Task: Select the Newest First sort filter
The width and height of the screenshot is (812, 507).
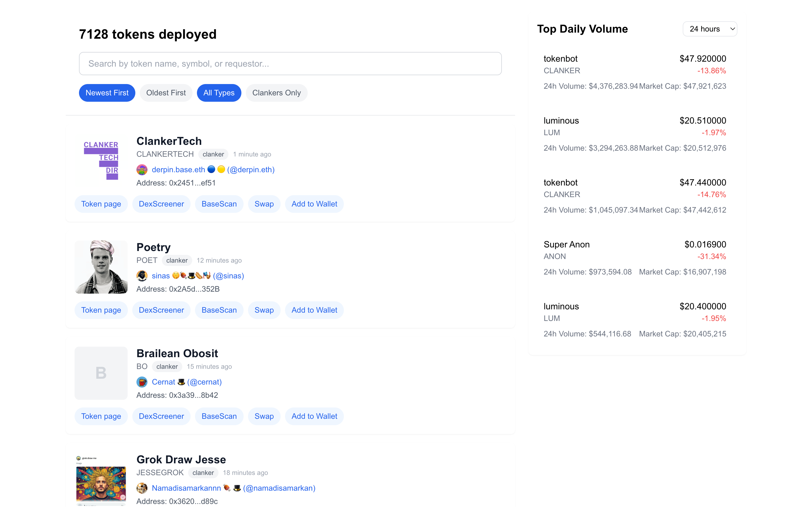Action: point(107,93)
